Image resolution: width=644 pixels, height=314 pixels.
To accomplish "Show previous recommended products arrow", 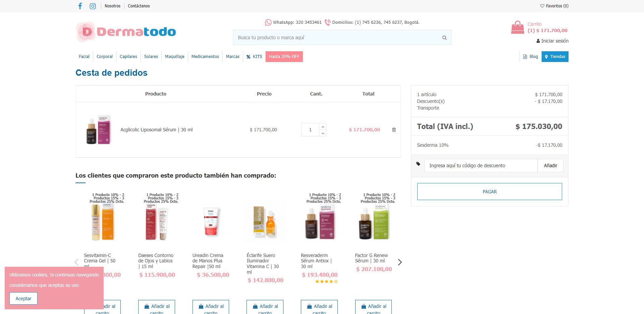I will pos(76,262).
